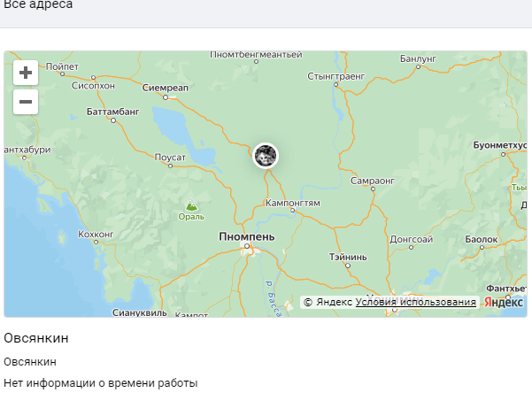The image size is (532, 393).
Task: Click the circular photo map marker
Action: [266, 156]
